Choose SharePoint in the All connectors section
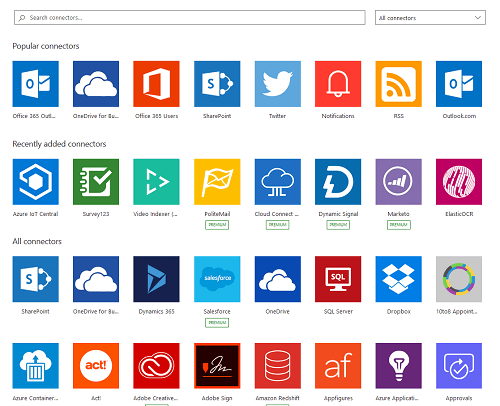Viewport: 500px width, 406px height. (36, 279)
